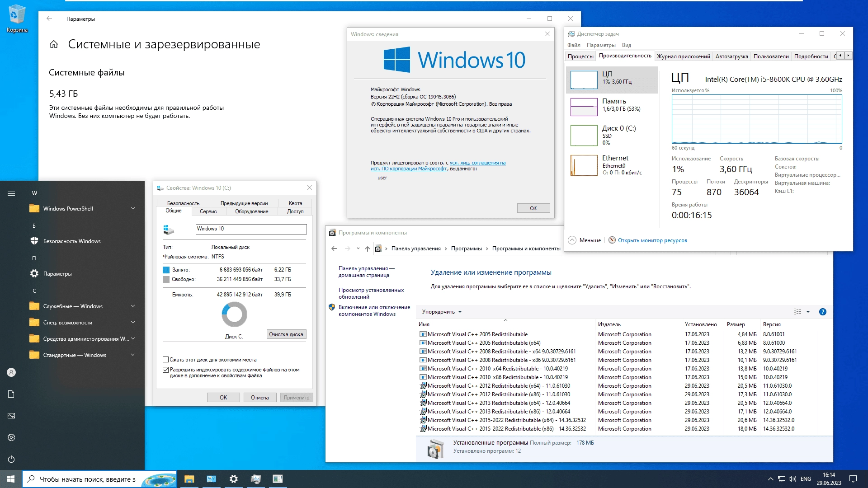Open Documents icon in Start menu sidebar
This screenshot has height=488, width=868.
point(11,394)
